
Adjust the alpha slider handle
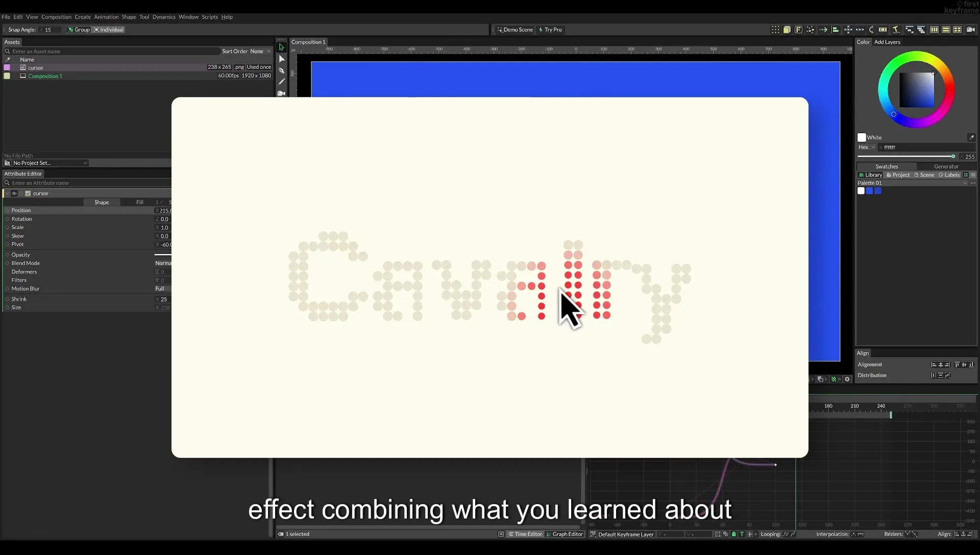click(953, 157)
